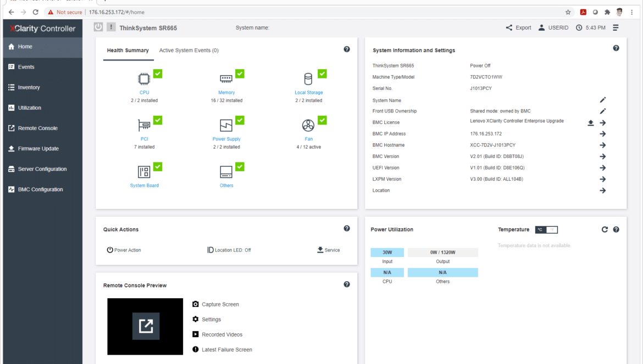Switch to Active System Events tab
Viewport: 643px width, 364px height.
coord(189,51)
